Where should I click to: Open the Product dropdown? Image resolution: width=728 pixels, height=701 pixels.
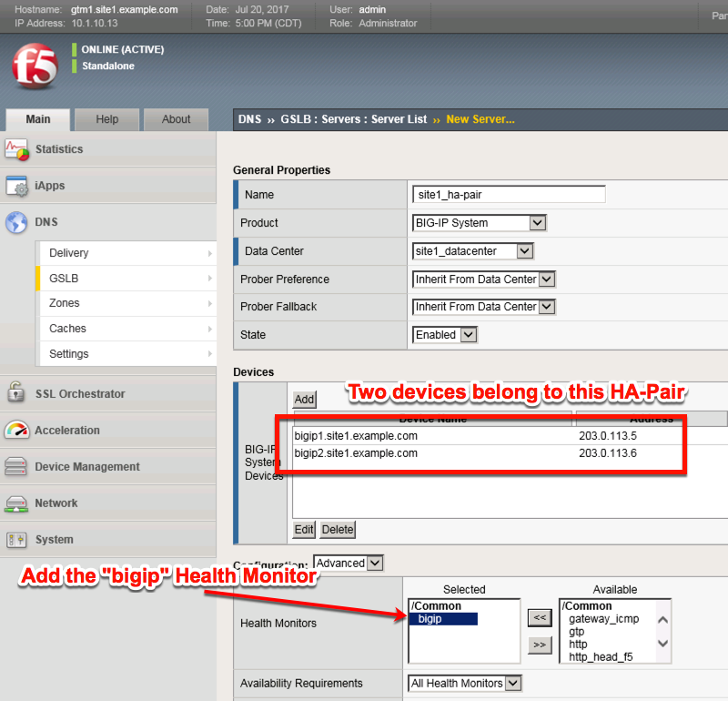[480, 223]
